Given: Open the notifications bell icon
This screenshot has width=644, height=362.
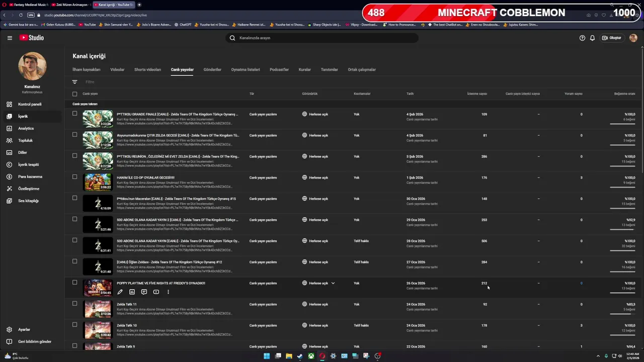Looking at the screenshot, I should click(592, 38).
